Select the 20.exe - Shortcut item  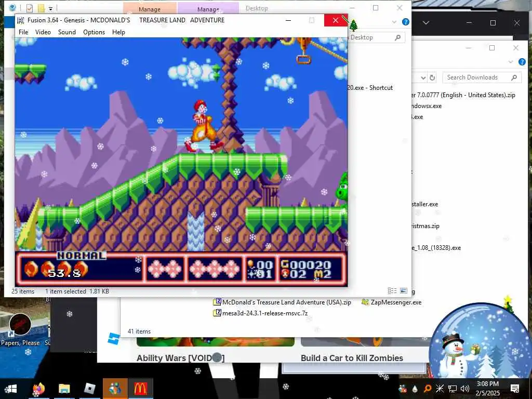point(370,87)
